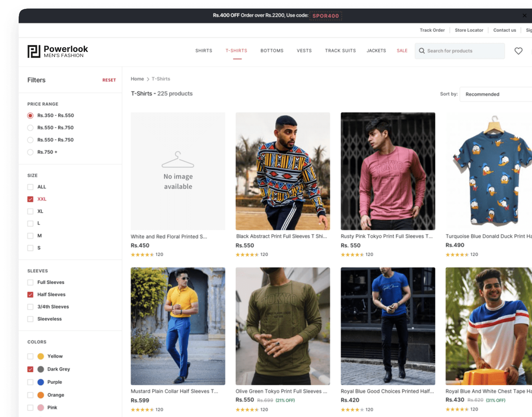Open the TRACK SUITS menu
This screenshot has height=417, width=532.
click(x=341, y=51)
